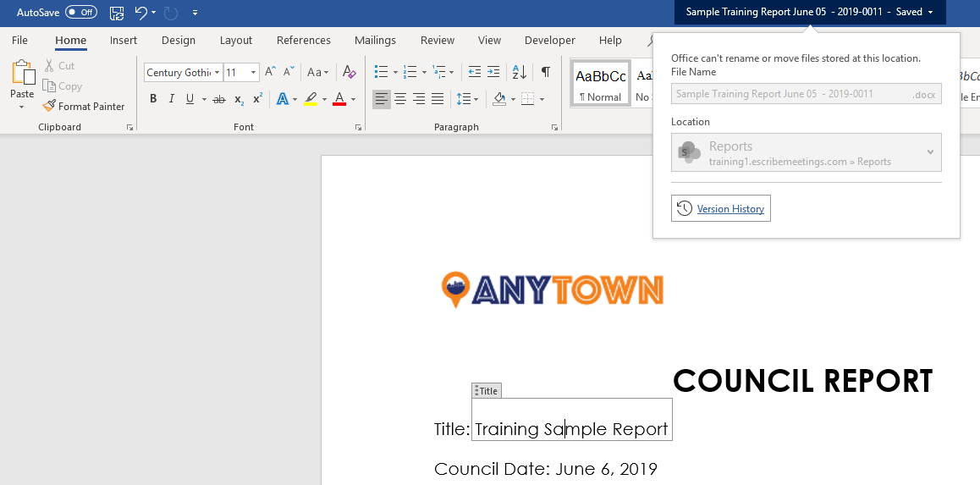Viewport: 980px width, 485px height.
Task: Click the Anytown logo image
Action: 552,290
